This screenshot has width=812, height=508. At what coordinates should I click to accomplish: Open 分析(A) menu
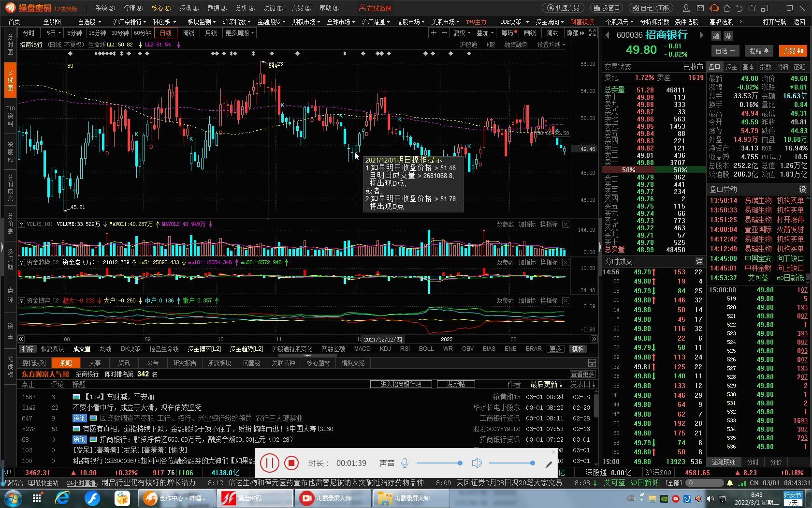coord(245,8)
